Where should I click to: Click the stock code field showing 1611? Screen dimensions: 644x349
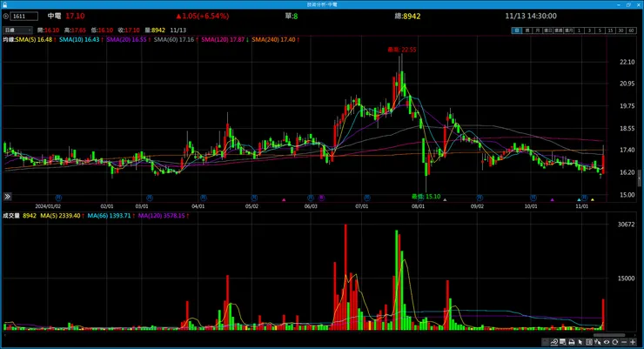coord(24,17)
